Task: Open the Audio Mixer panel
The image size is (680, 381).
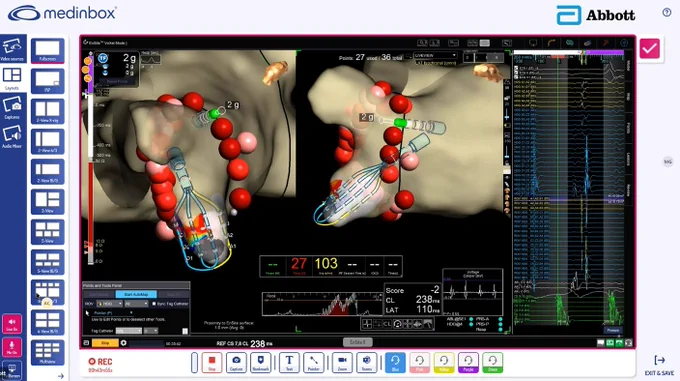Action: (12, 137)
